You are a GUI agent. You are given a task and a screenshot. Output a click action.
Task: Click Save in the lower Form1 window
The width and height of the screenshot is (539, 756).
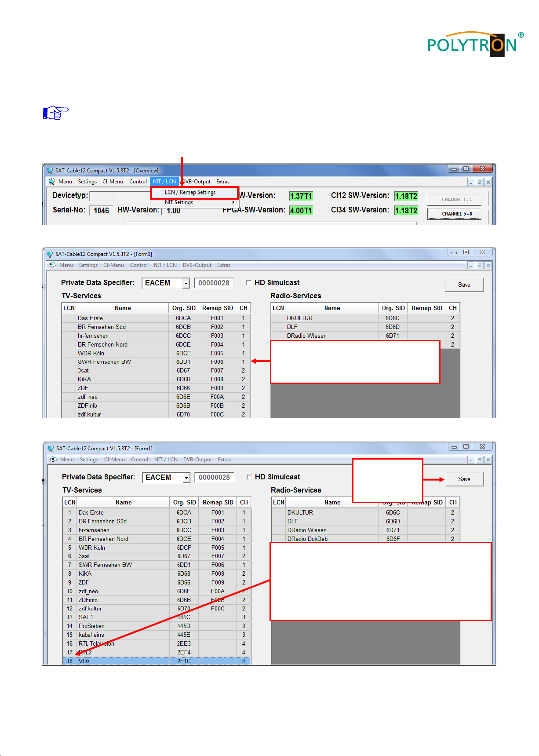[x=464, y=479]
